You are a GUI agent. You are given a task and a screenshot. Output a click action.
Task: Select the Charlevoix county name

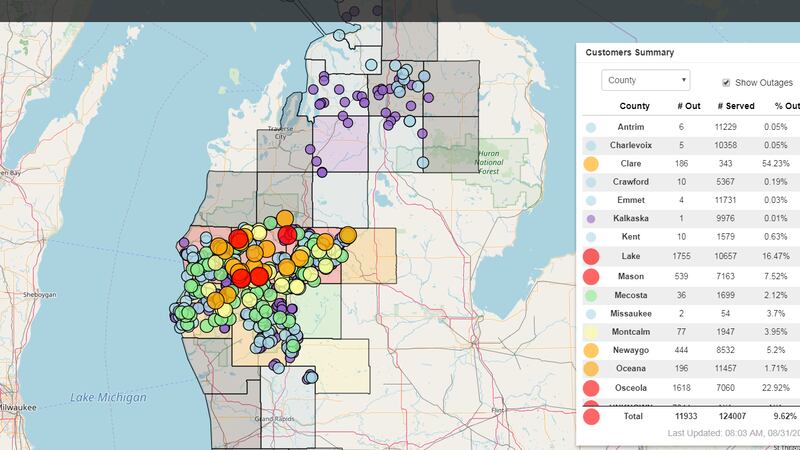coord(631,145)
